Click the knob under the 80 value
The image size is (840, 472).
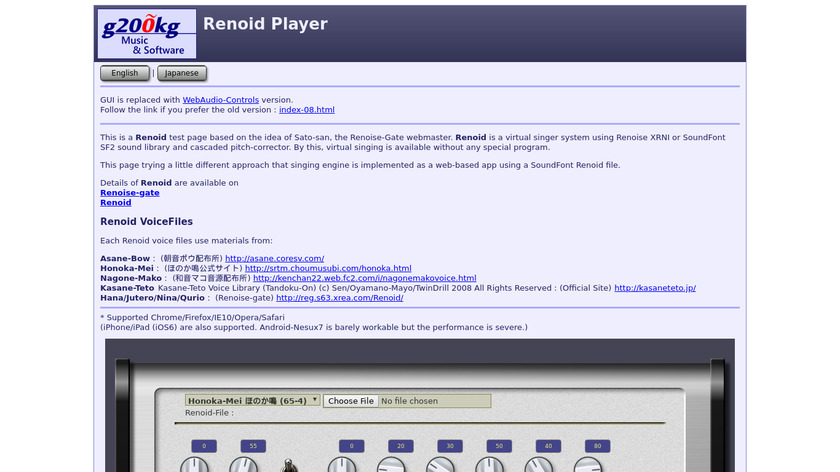[588, 465]
